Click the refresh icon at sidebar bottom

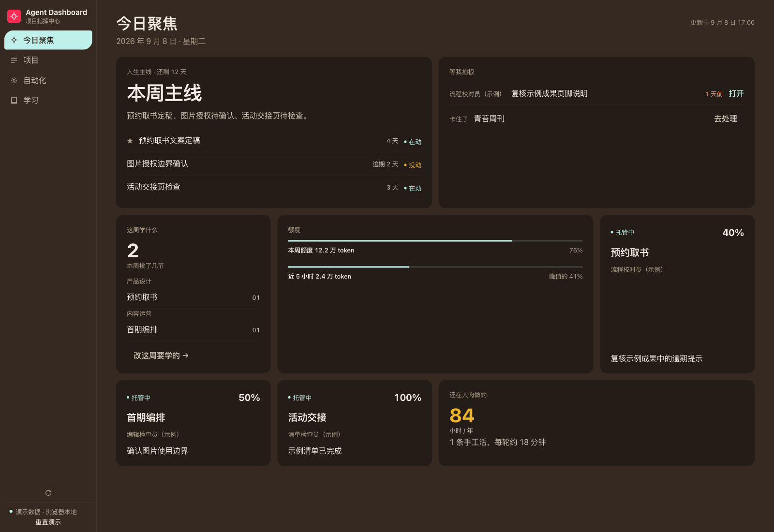tap(48, 493)
